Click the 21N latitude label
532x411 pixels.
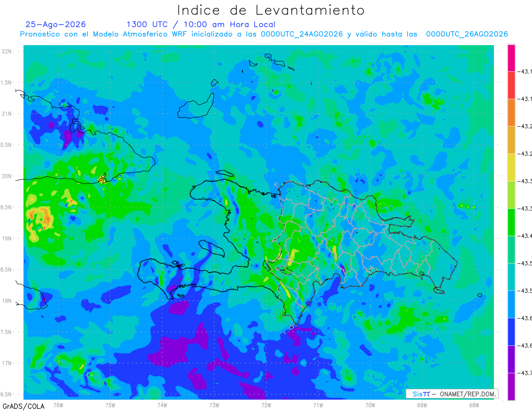pos(7,114)
